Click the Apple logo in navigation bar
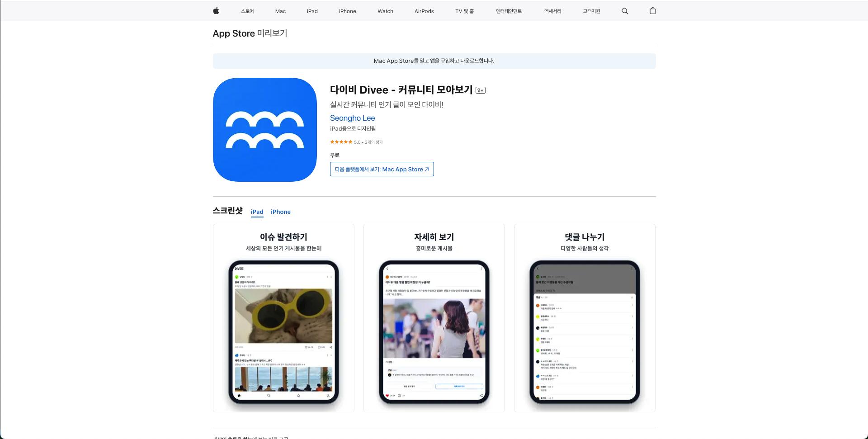 click(216, 11)
